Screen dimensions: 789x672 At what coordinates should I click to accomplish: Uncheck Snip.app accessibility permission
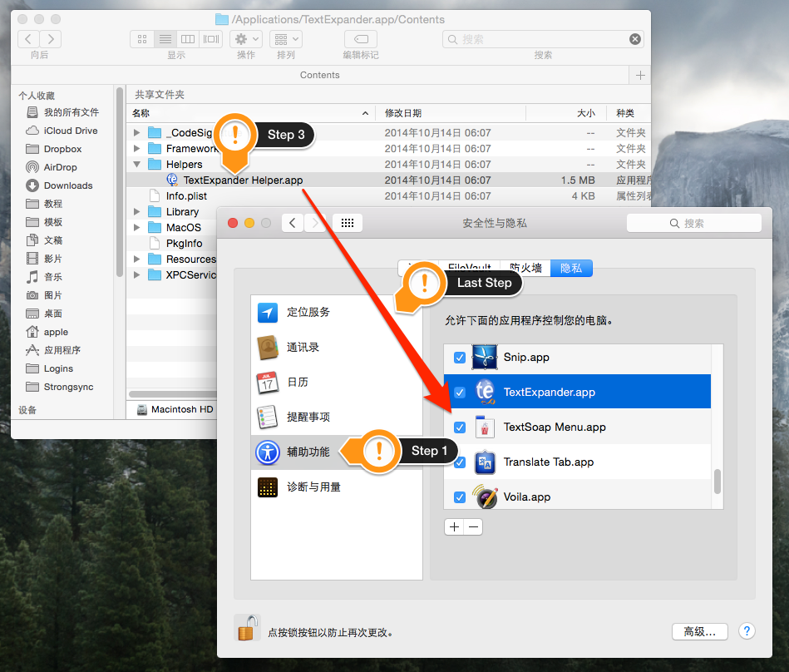(460, 358)
